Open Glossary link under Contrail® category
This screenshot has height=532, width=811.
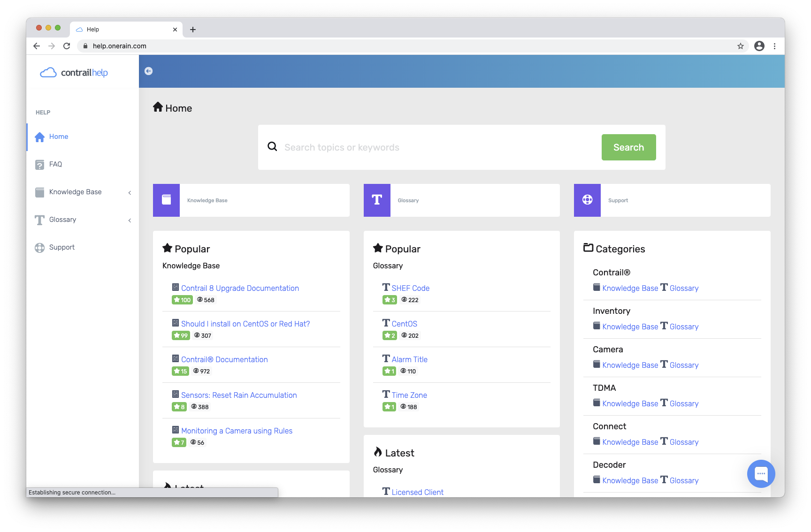[x=684, y=288]
